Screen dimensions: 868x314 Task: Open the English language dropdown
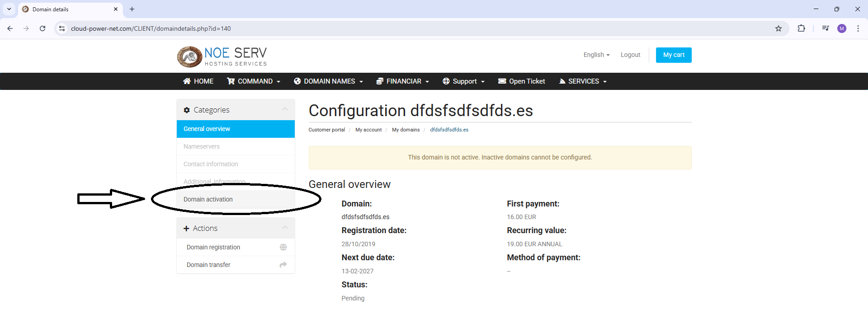pyautogui.click(x=596, y=55)
